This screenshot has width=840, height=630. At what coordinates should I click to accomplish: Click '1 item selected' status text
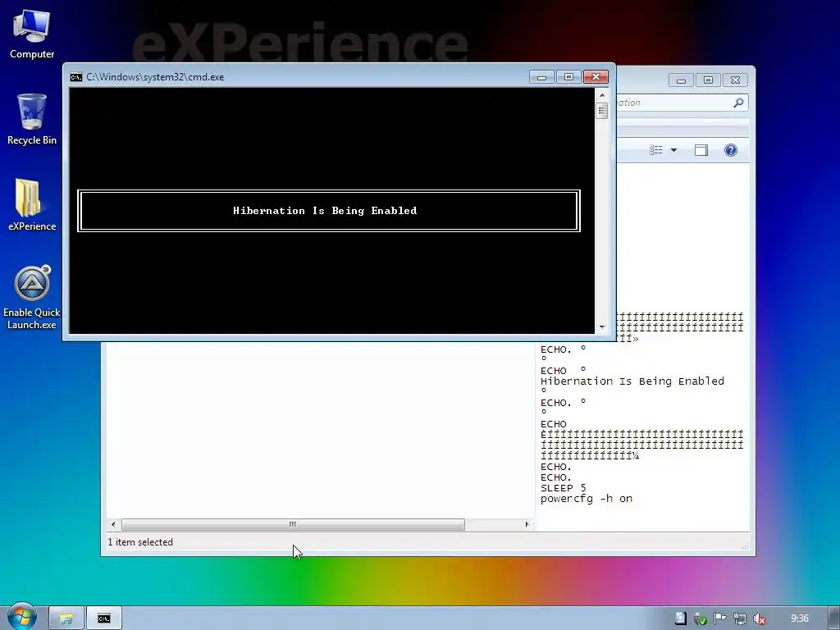pos(140,542)
